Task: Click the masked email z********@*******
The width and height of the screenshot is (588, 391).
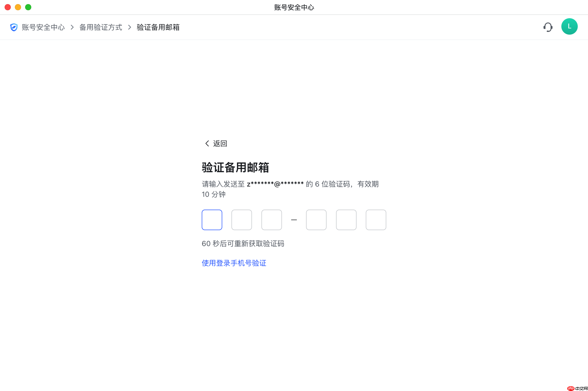Action: coord(275,184)
